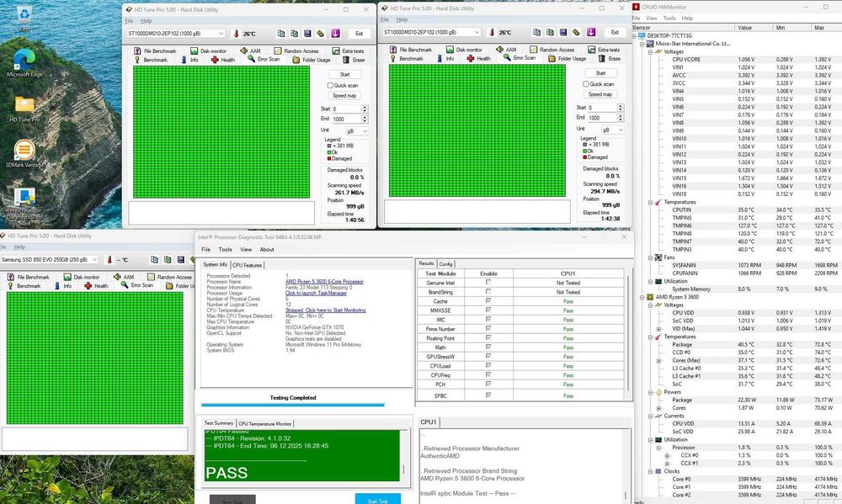
Task: Click thermometer icon in 261.7 MB/s HD Tune window
Action: (235, 34)
